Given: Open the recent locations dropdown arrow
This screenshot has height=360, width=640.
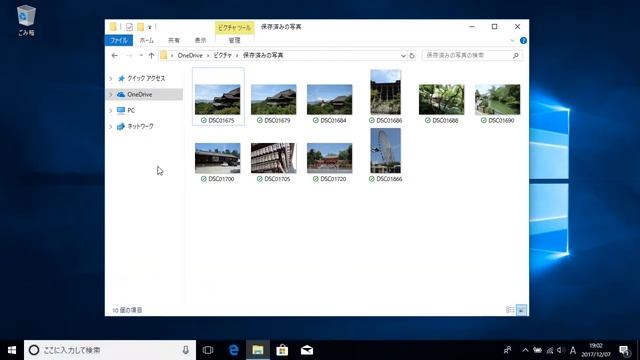Looking at the screenshot, I should [141, 56].
